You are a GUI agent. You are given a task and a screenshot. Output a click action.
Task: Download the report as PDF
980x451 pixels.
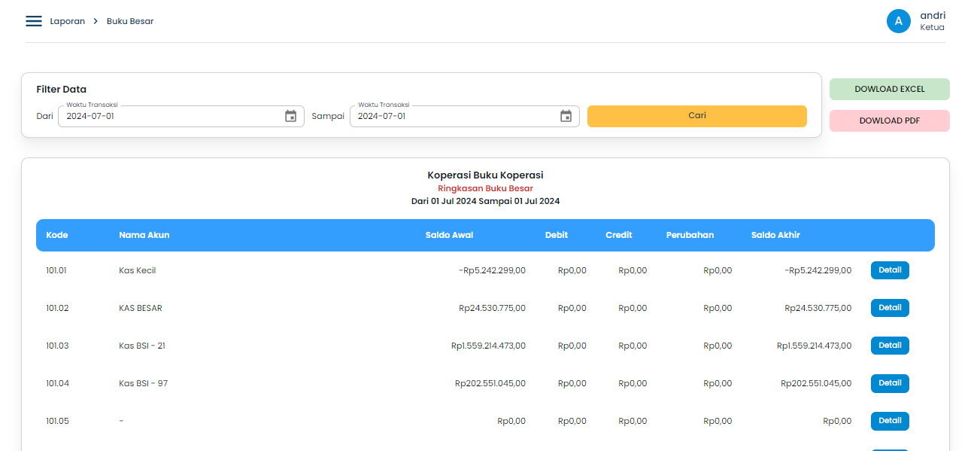[889, 120]
